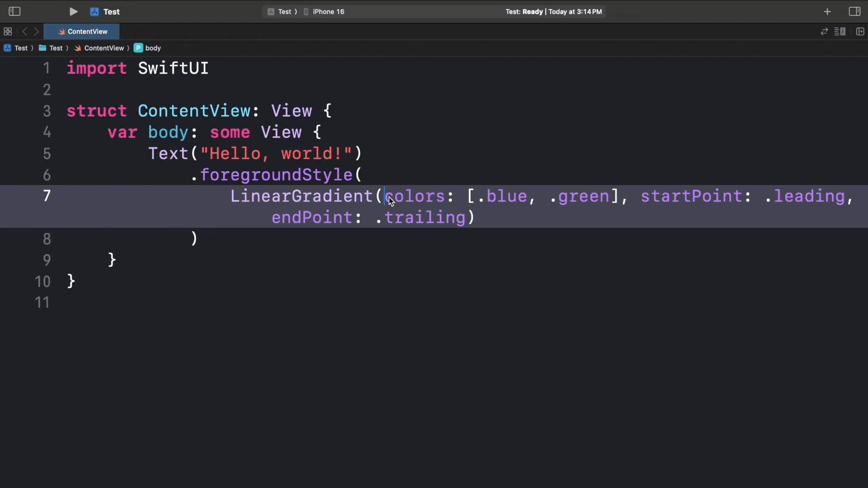The image size is (868, 488).
Task: Open related items grid menu
Action: 8,32
